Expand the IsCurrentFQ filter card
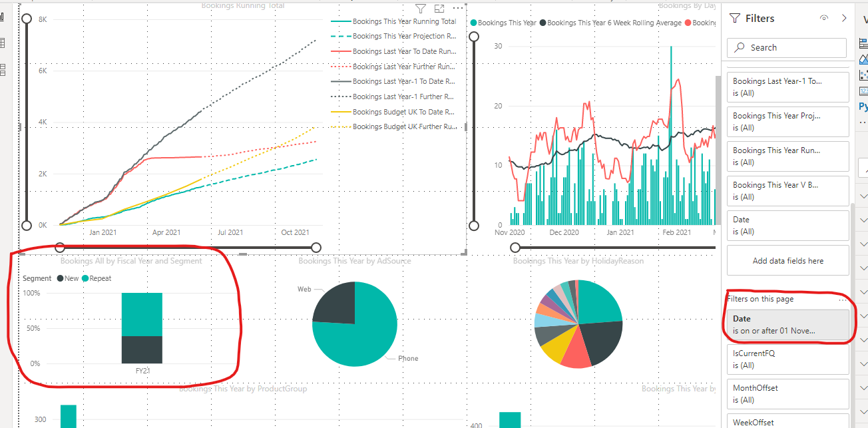The image size is (868, 428). pyautogui.click(x=788, y=359)
